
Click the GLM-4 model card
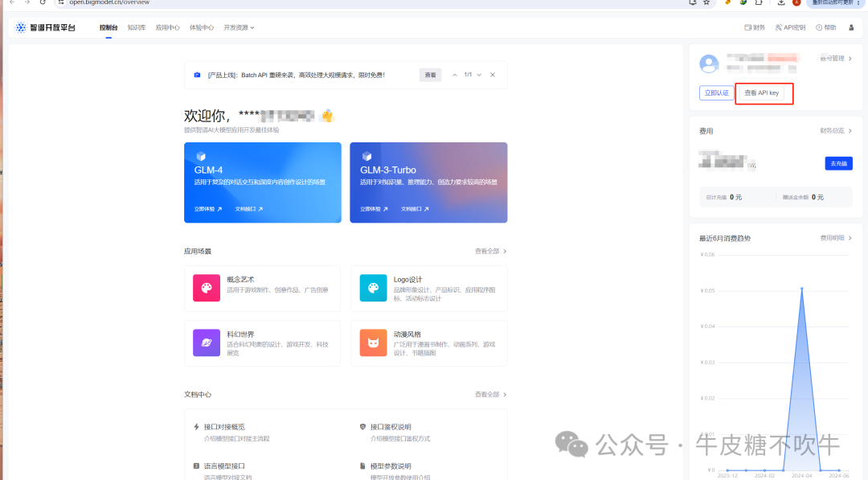(x=262, y=183)
